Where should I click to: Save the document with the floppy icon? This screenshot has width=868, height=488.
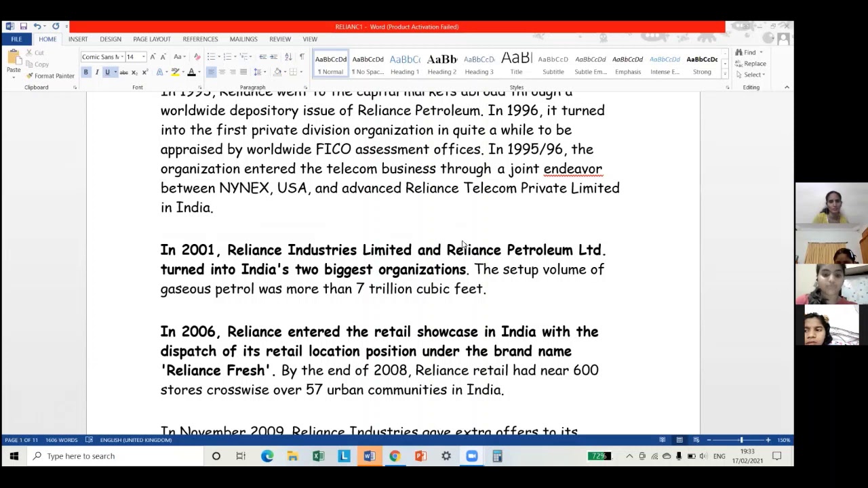[x=23, y=26]
